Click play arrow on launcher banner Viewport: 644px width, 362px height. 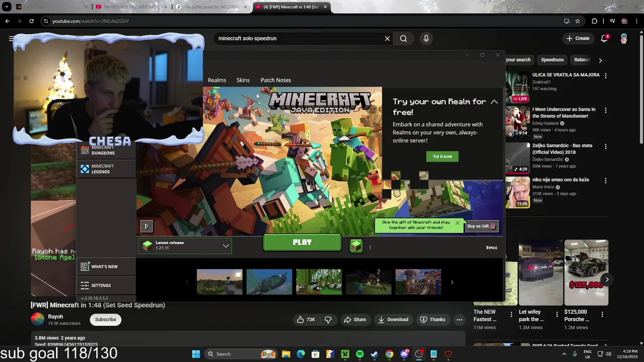pos(146,226)
